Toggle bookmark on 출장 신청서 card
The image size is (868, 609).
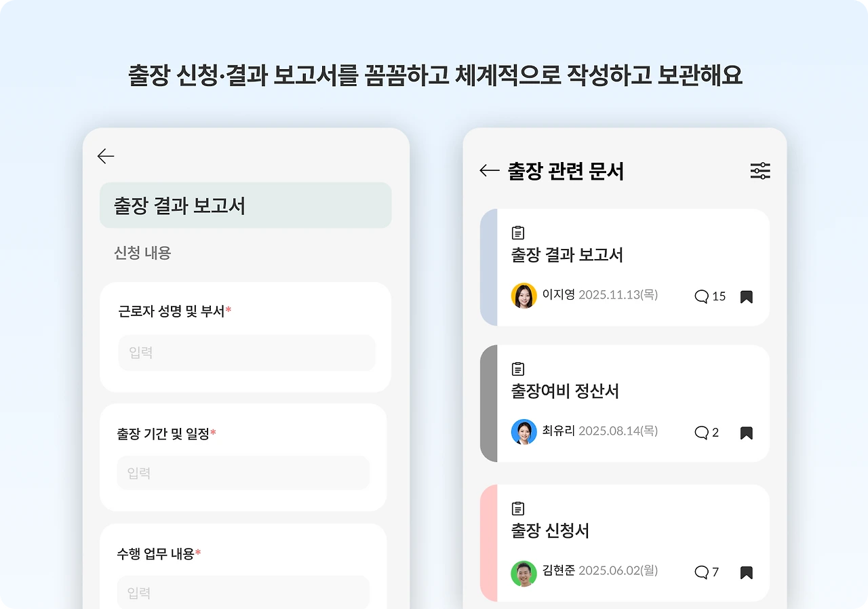click(746, 572)
